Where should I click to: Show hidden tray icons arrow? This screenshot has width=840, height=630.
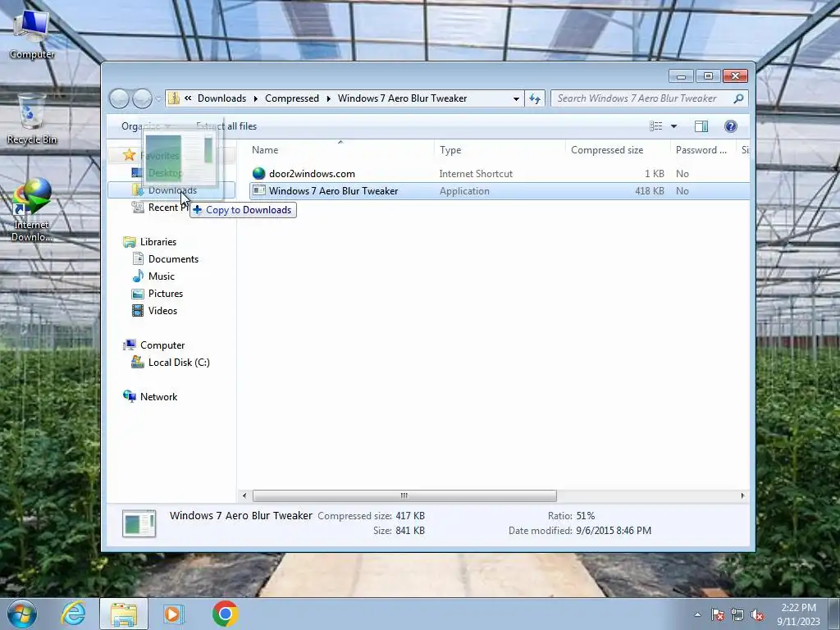pyautogui.click(x=697, y=615)
